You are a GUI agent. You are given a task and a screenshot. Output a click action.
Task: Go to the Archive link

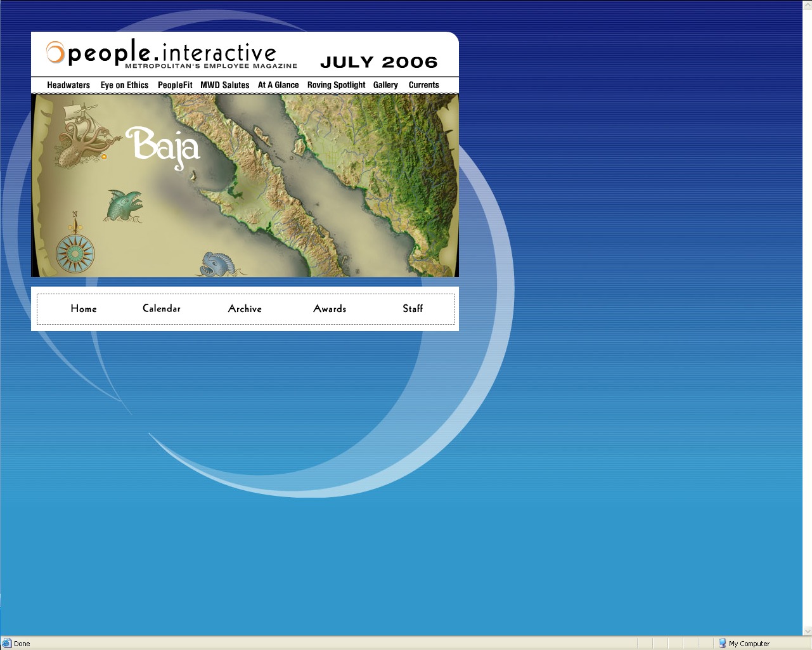245,309
